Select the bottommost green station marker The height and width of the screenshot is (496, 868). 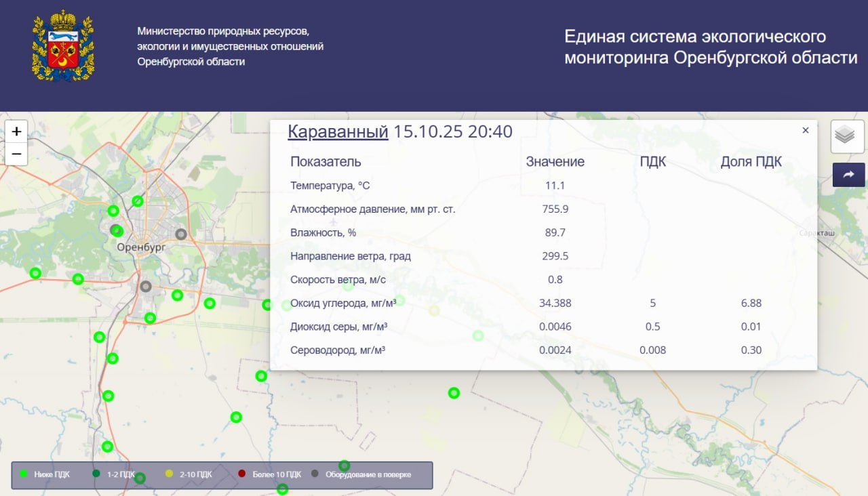point(283,489)
